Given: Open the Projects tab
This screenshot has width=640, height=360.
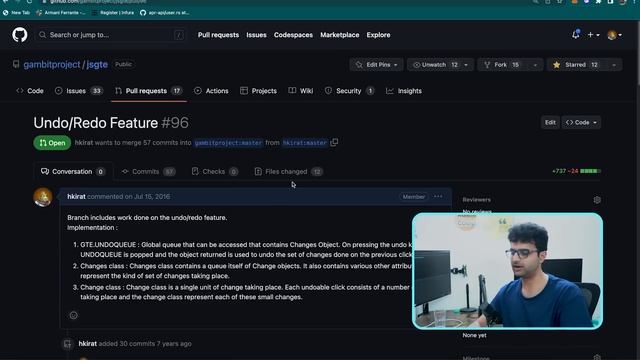Looking at the screenshot, I should [x=258, y=91].
